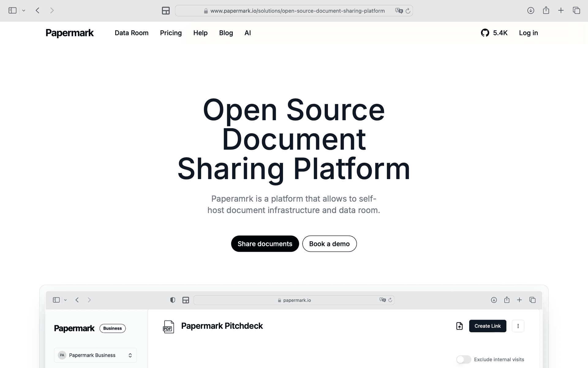Open the Data Room menu item
This screenshot has width=588, height=368.
point(131,33)
